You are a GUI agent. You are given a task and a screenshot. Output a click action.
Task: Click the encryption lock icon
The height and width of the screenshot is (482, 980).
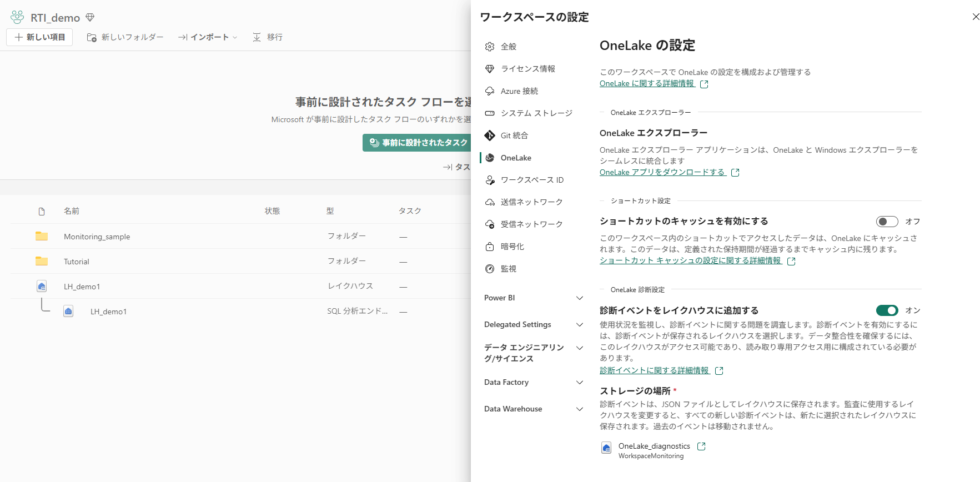click(490, 247)
